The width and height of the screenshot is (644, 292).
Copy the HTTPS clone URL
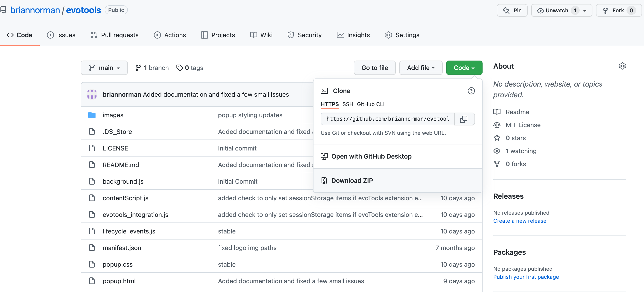pyautogui.click(x=464, y=119)
